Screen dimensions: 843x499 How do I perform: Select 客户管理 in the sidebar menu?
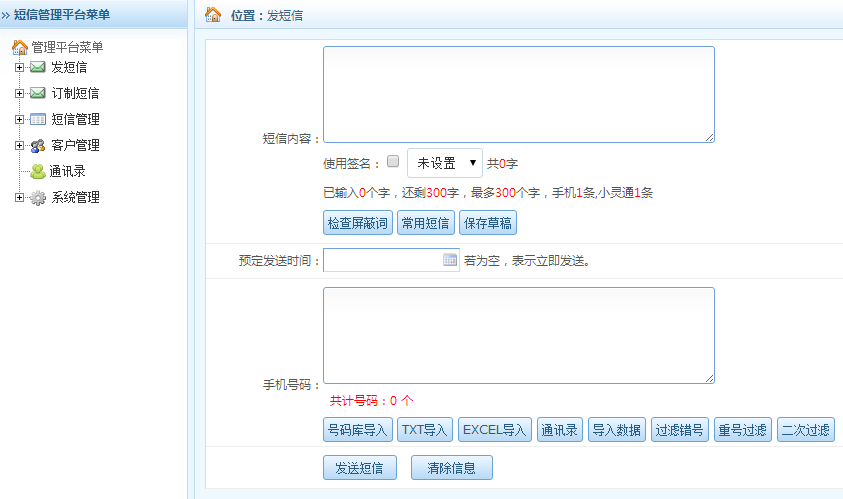75,145
